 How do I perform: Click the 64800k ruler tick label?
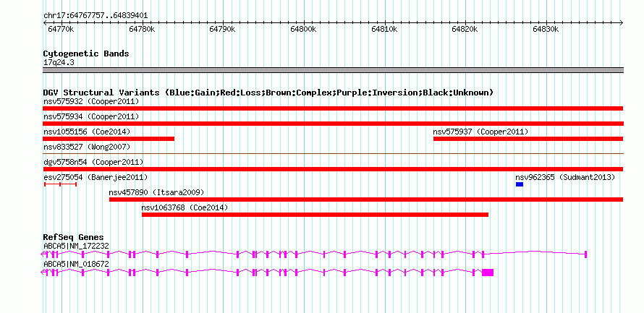[x=303, y=29]
